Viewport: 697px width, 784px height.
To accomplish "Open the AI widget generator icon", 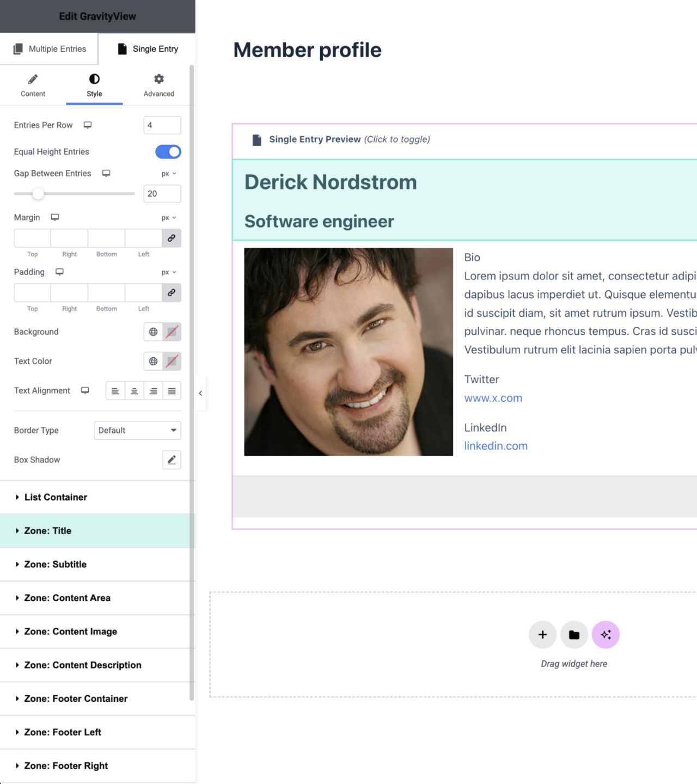I will tap(606, 634).
